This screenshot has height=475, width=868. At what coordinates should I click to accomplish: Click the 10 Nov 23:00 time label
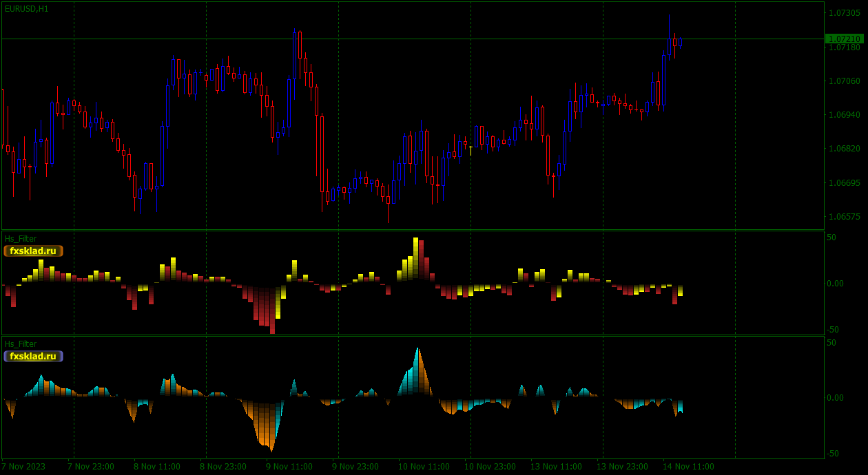(490, 467)
